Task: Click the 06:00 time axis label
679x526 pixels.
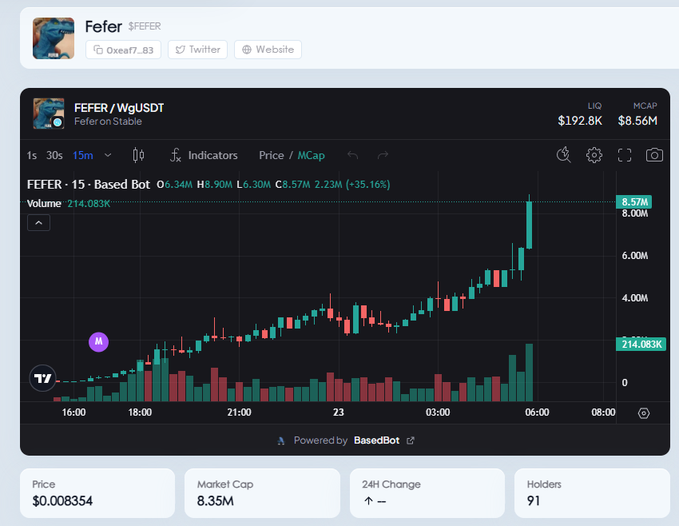Action: click(537, 412)
